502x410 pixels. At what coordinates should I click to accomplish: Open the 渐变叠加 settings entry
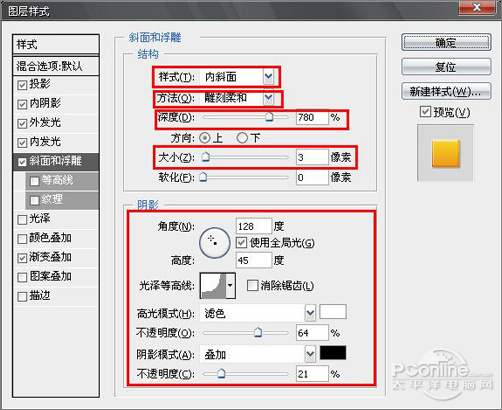[50, 257]
